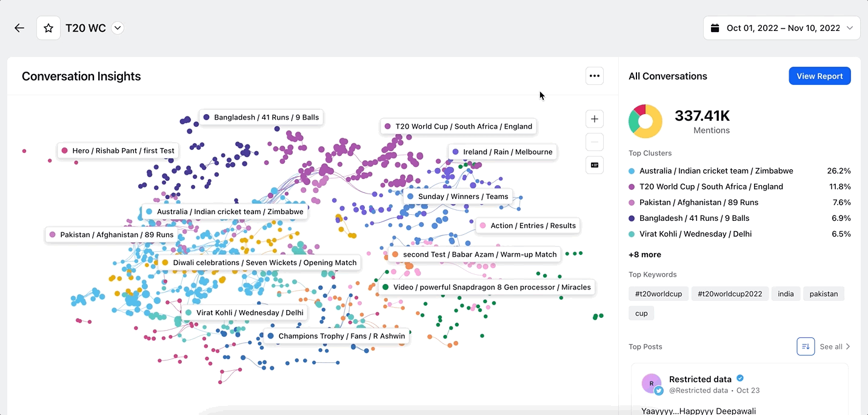
Task: Open the date range dropdown chevron
Action: tap(850, 28)
